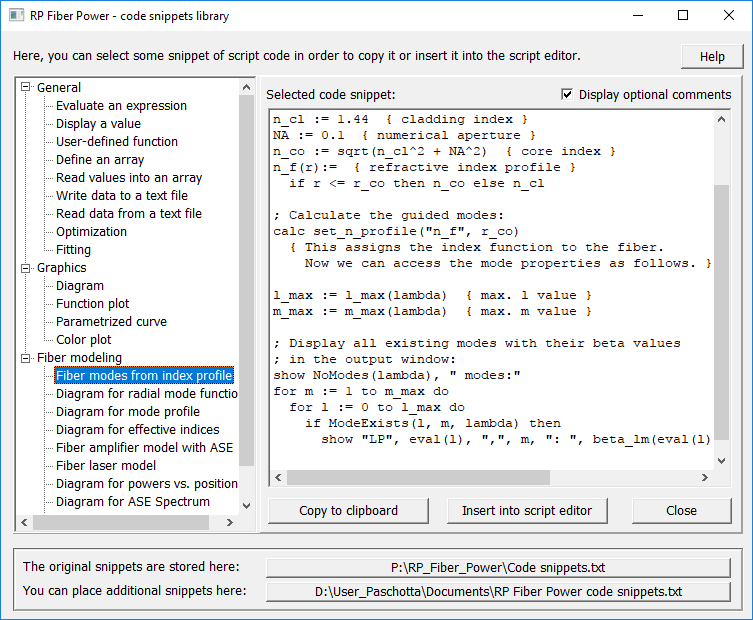Click tree panel scroll down arrow

coord(246,506)
